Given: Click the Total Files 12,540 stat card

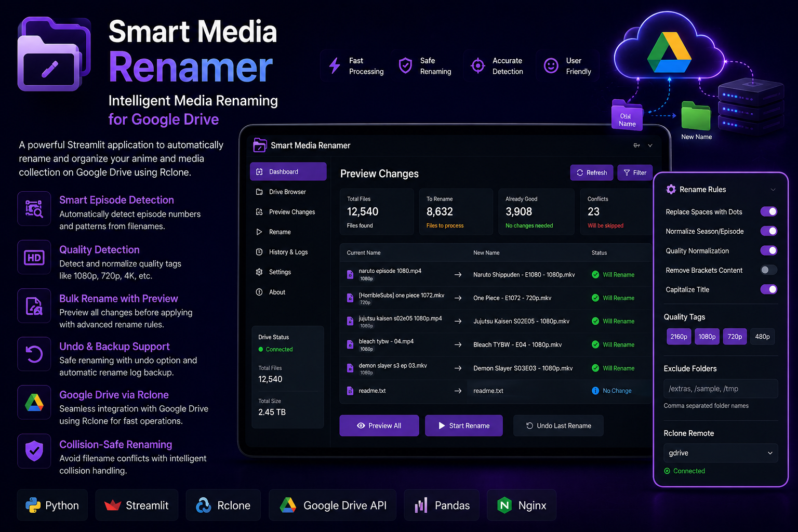Looking at the screenshot, I should pos(377,212).
